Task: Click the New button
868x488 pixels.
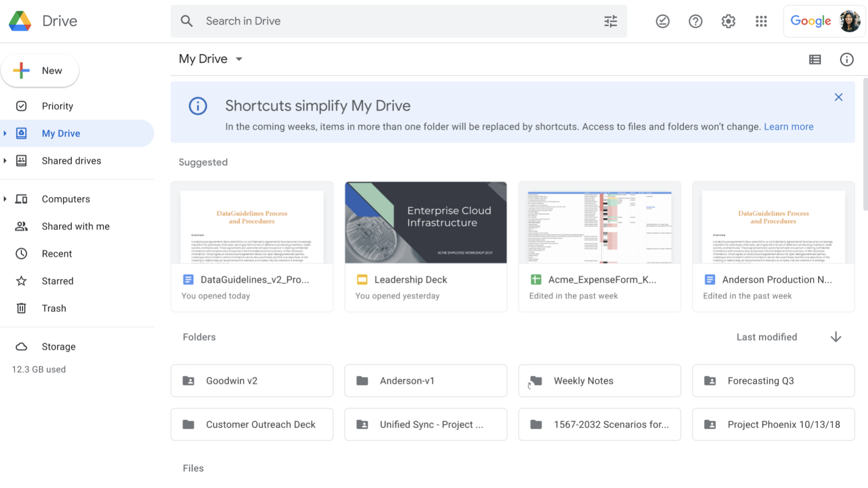Action: click(x=40, y=71)
